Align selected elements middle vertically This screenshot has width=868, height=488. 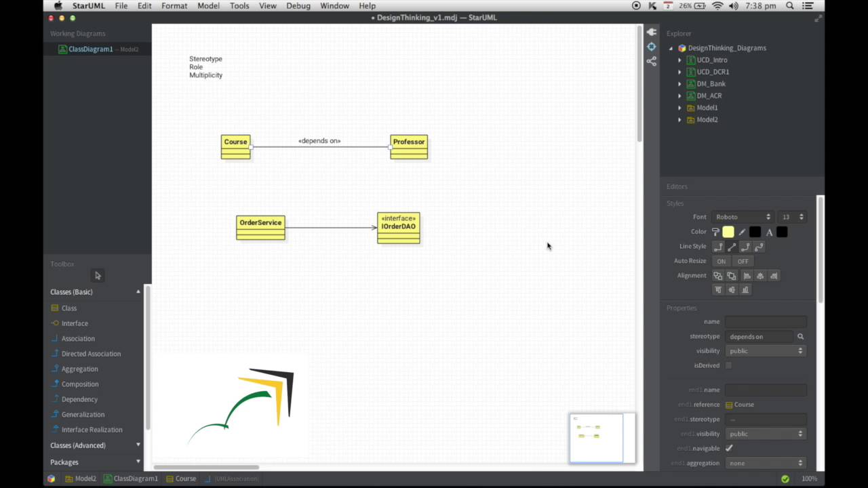click(732, 290)
